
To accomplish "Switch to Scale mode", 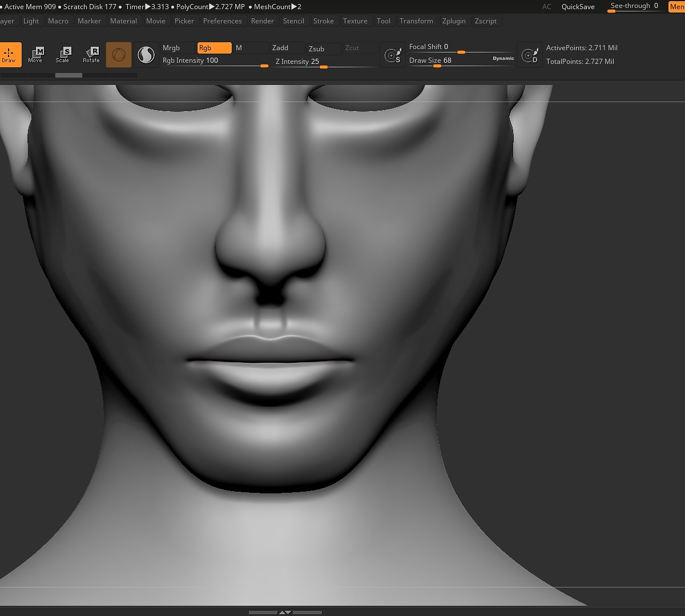I will coord(63,55).
